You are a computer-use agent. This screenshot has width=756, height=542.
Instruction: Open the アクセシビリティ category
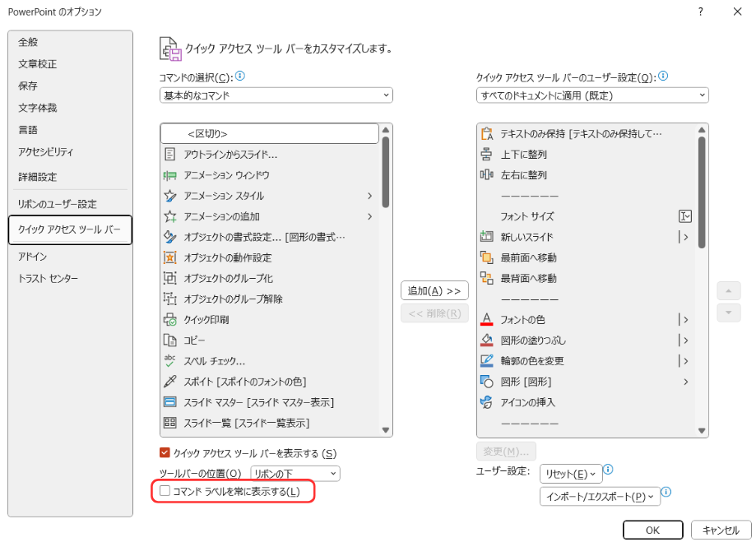tap(45, 152)
